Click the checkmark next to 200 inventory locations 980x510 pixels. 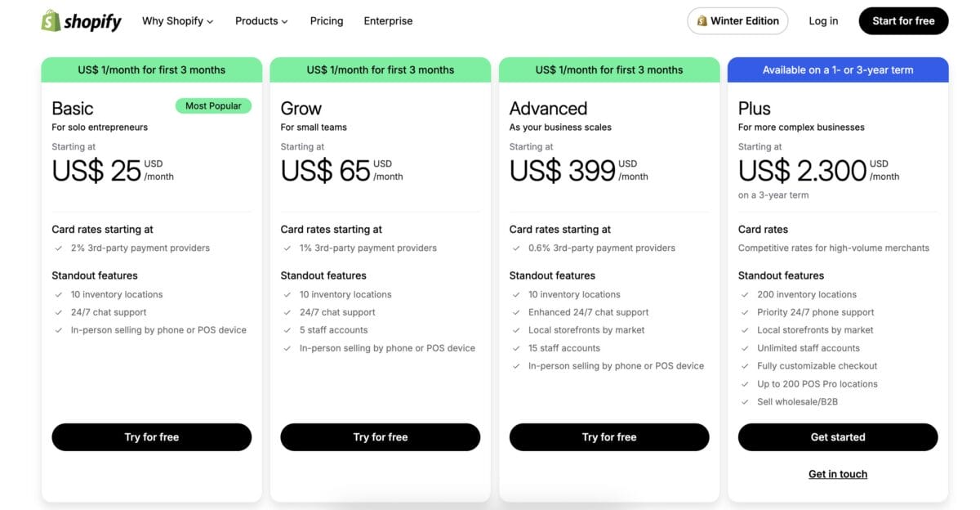point(745,294)
